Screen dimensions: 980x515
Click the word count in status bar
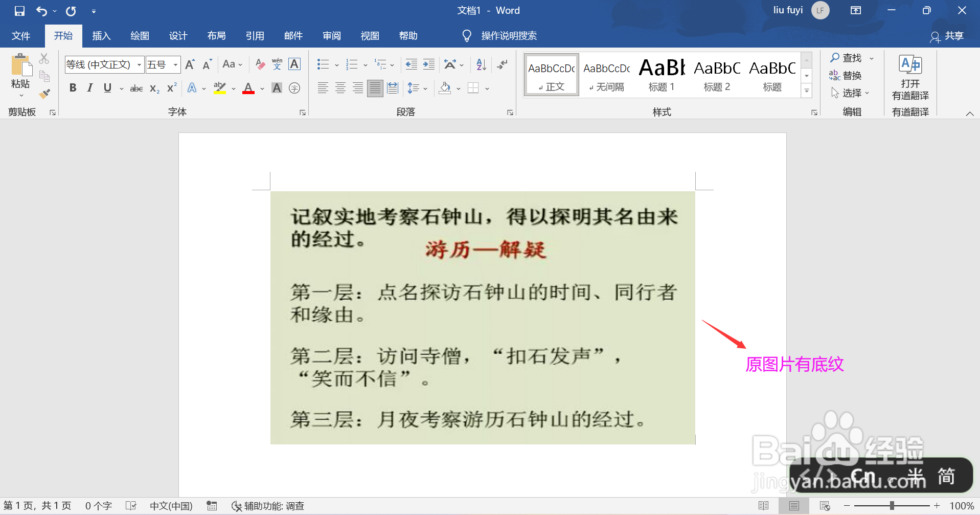point(98,505)
